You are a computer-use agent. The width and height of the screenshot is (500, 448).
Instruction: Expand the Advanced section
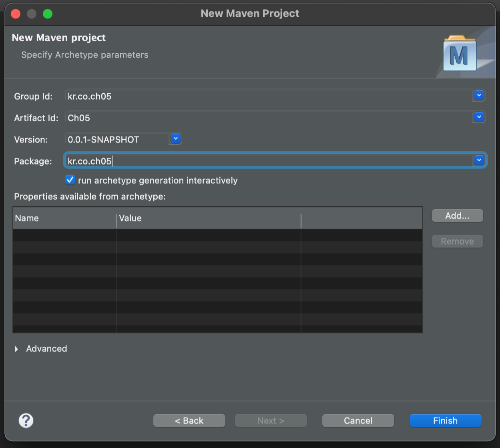tap(16, 349)
